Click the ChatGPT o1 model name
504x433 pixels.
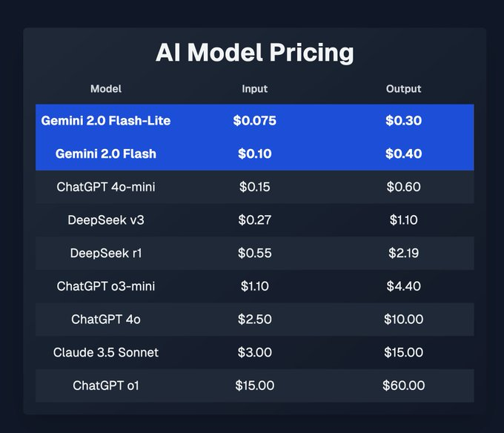106,386
